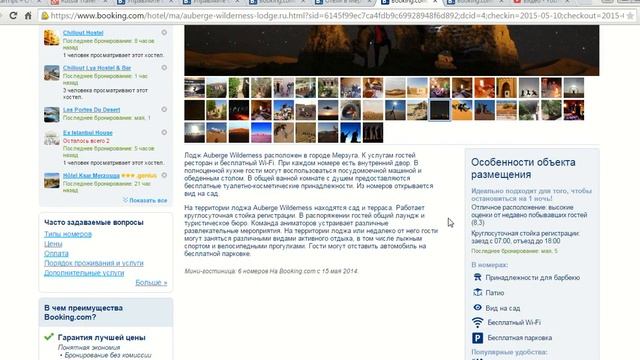Viewport: 640px width, 360px height.
Task: Click the Chillout Lya Hostel & Bar thumbnail image
Action: pos(52,73)
